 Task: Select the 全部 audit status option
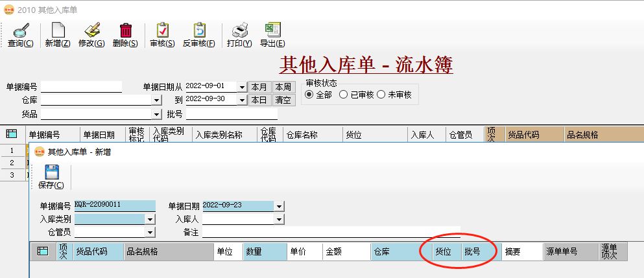309,95
